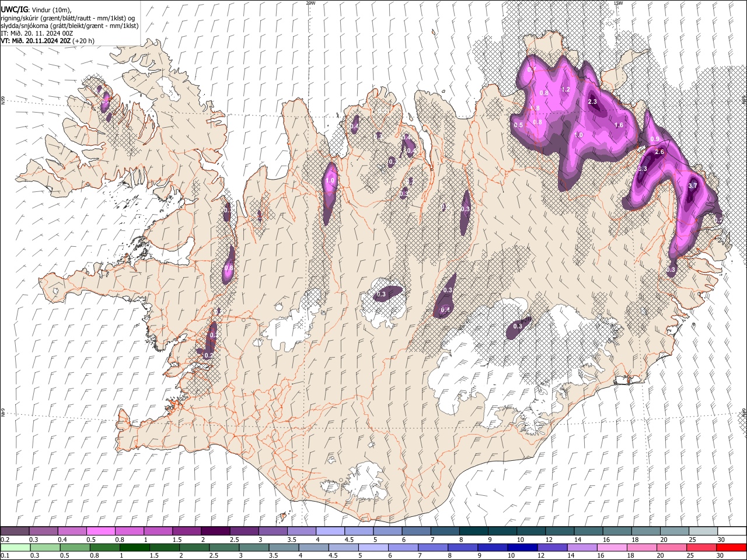The width and height of the screenshot is (747, 560).
Task: Click the 'slydda/snjókoma' legend description line
Action: [69, 26]
